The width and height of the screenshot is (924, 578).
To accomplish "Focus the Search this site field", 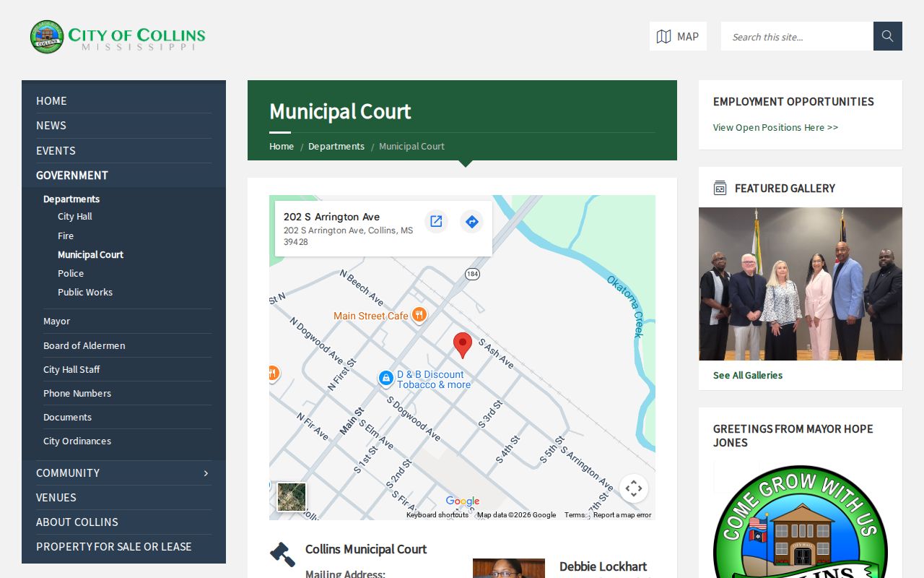I will (797, 36).
